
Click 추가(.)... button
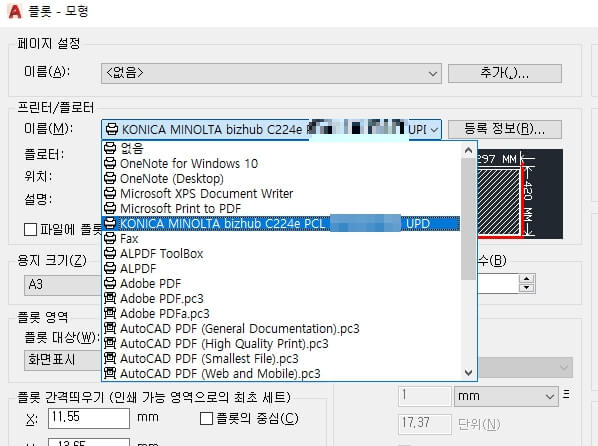(x=505, y=73)
